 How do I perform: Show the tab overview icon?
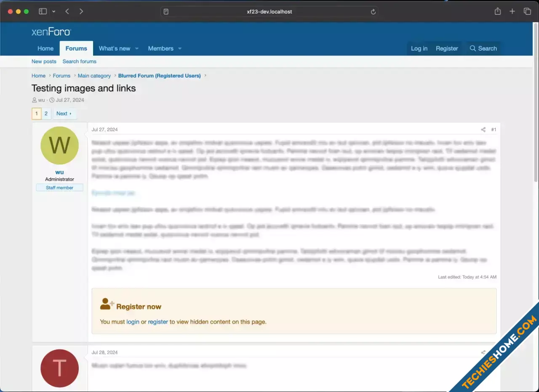pyautogui.click(x=527, y=11)
